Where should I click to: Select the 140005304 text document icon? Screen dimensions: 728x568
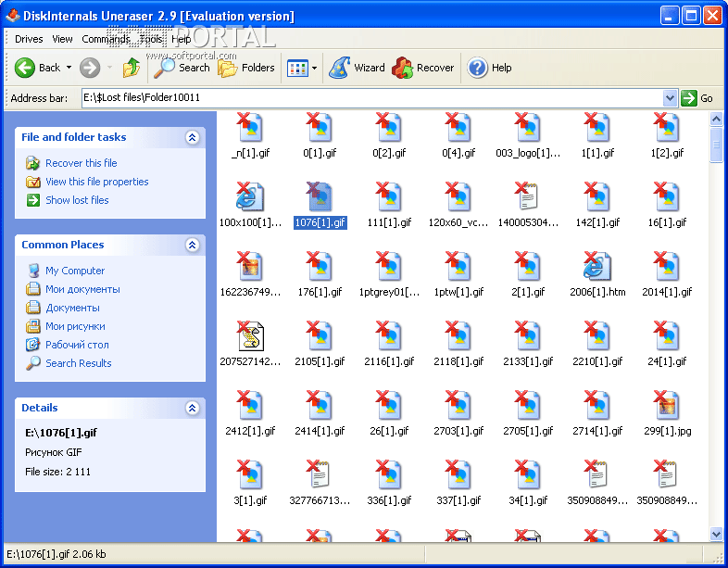point(527,196)
